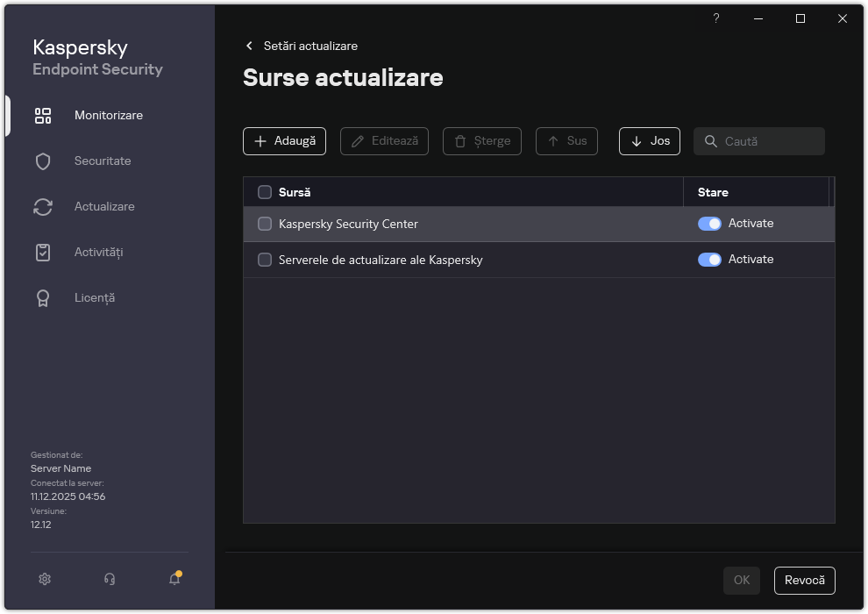Screen dimensions: 868x614
Task: Move selected source up with Sus
Action: click(x=566, y=140)
